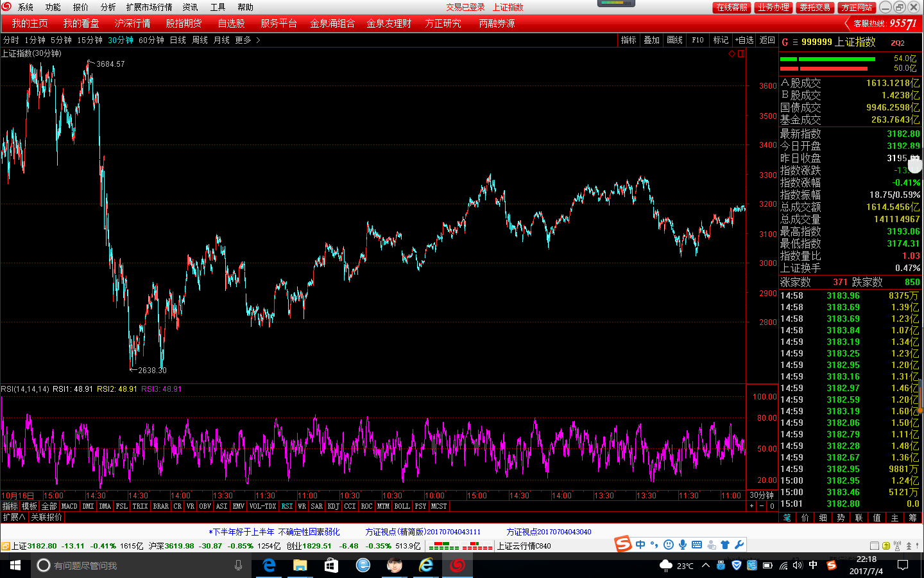Screen dimensions: 924x578
Task: Switch to 分时 intraday view
Action: (11, 40)
